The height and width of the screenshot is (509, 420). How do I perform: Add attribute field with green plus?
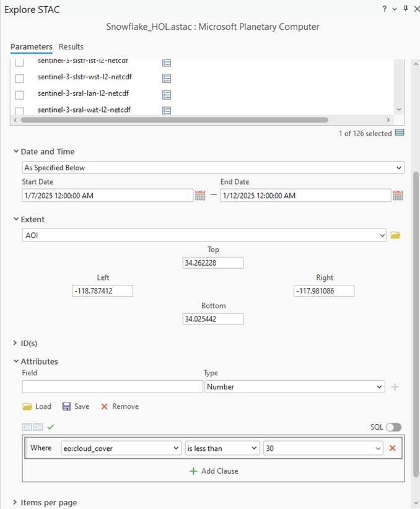(395, 387)
